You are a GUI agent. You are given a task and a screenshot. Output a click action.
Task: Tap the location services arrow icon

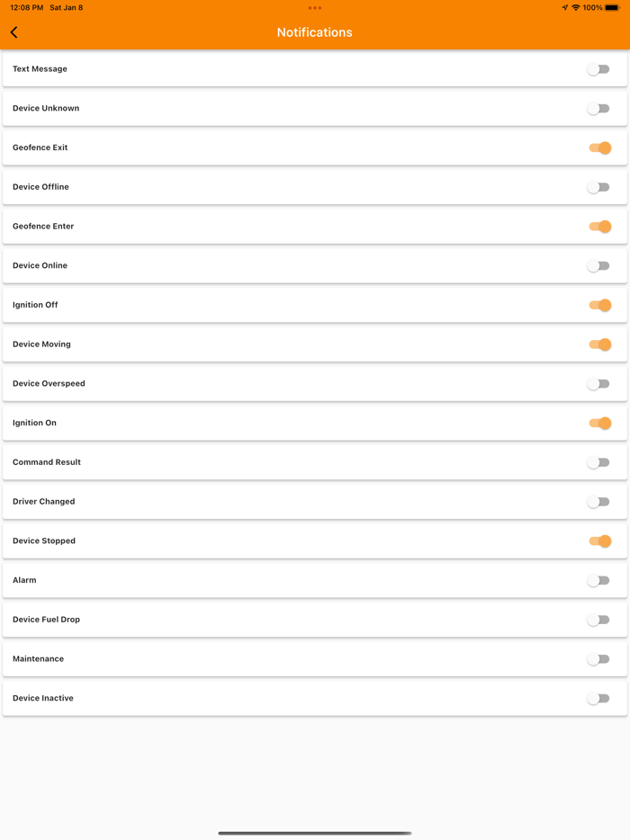(564, 8)
